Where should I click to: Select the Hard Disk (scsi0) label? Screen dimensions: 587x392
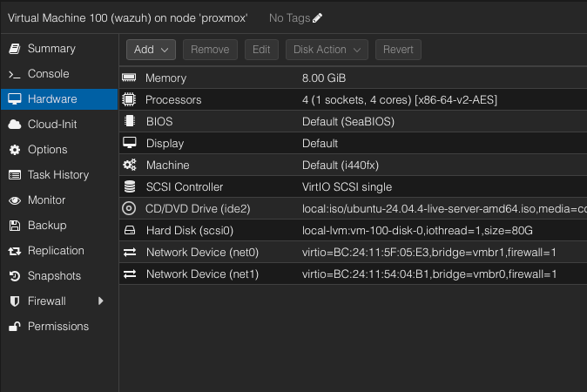[x=190, y=230]
